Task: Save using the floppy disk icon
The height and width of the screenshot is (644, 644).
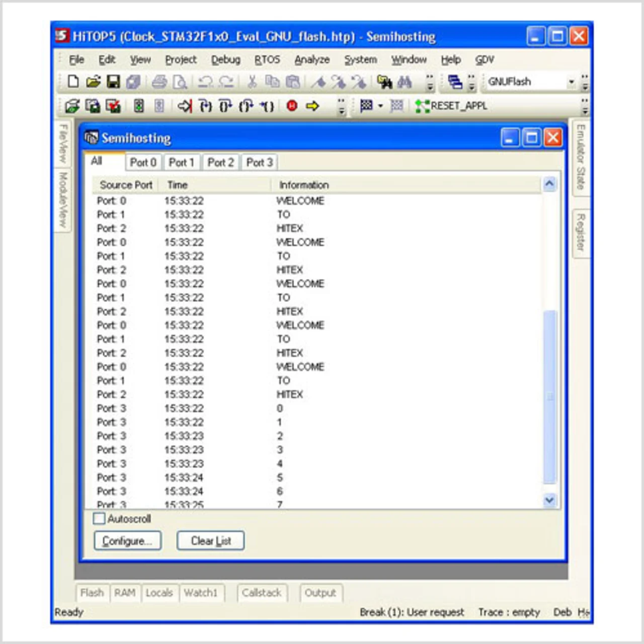Action: [113, 82]
